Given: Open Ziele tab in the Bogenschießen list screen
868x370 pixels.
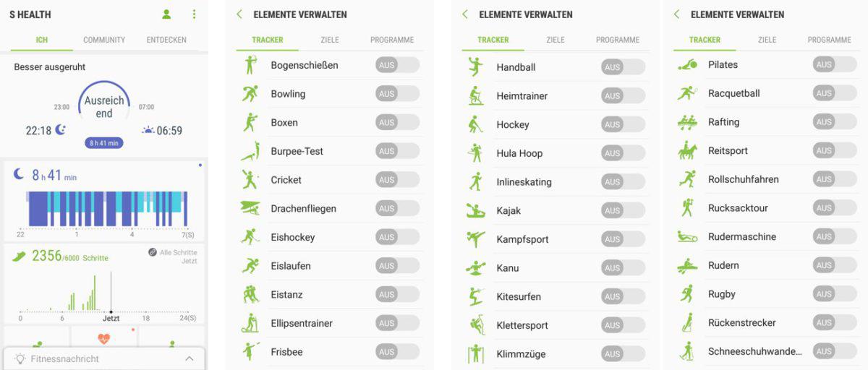Looking at the screenshot, I should point(330,40).
